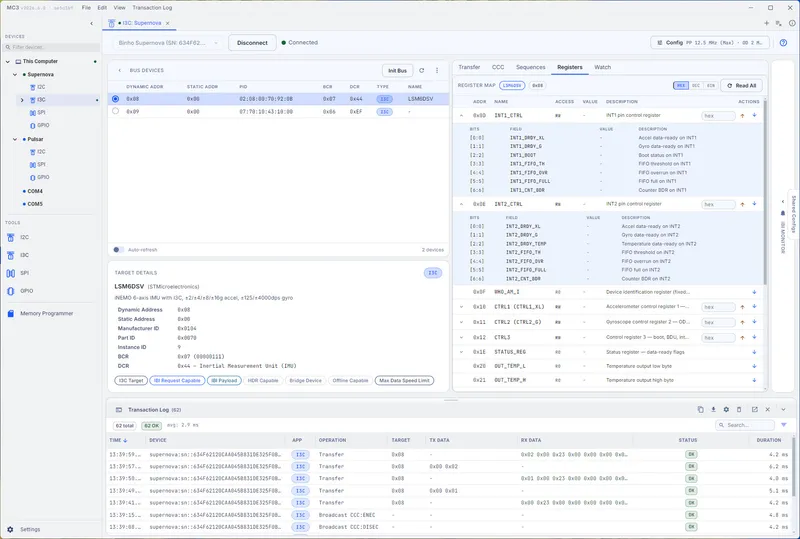Read OUT_TEMP_L register down arrow
800x539 pixels.
coord(754,366)
